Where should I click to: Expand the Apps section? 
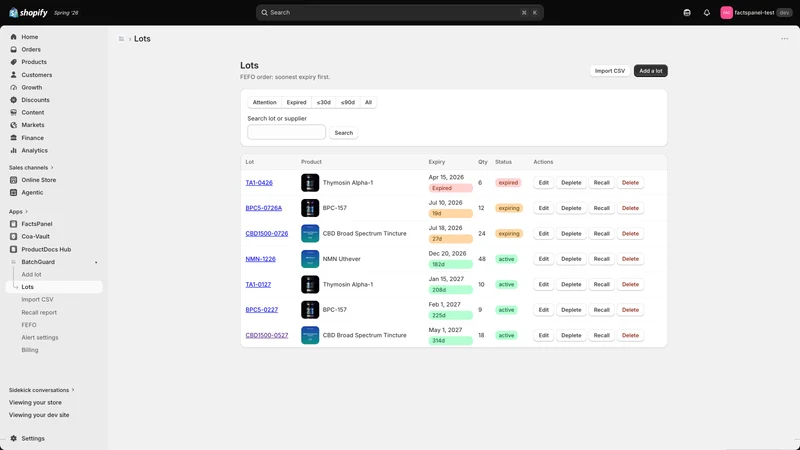coord(18,211)
